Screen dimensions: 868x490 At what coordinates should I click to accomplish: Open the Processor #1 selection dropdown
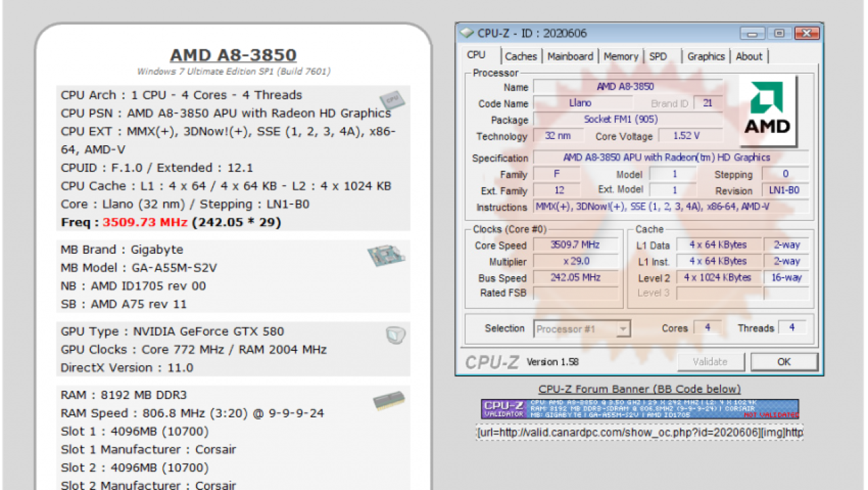(582, 329)
